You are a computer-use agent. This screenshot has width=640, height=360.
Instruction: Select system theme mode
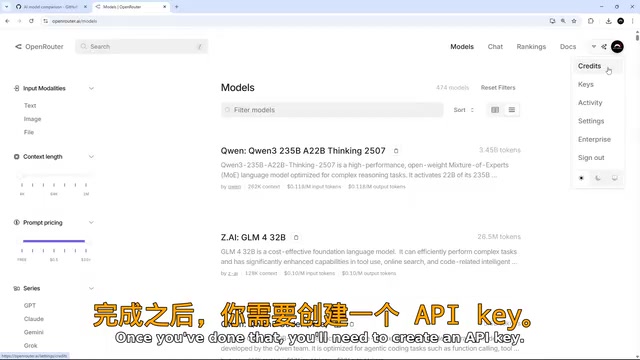click(614, 178)
